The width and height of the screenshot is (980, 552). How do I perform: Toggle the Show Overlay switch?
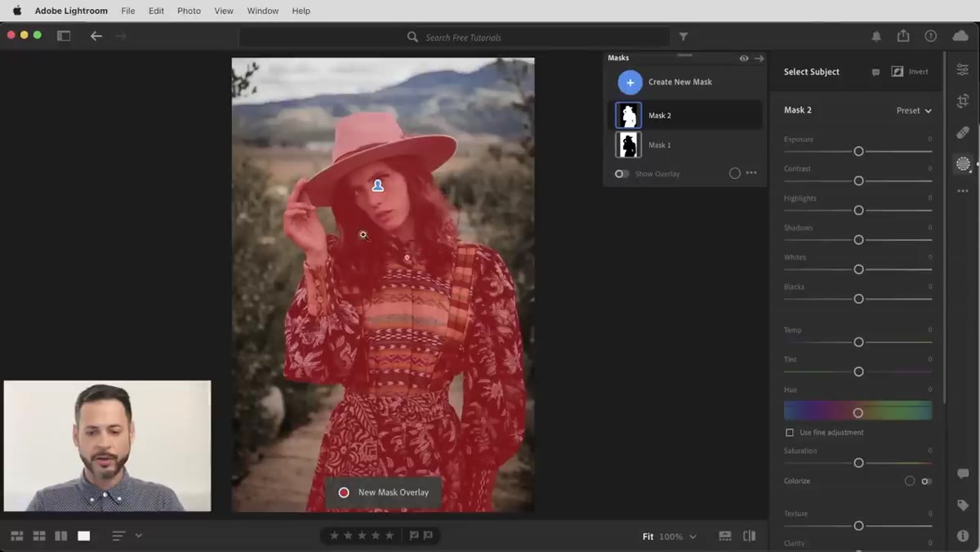622,174
